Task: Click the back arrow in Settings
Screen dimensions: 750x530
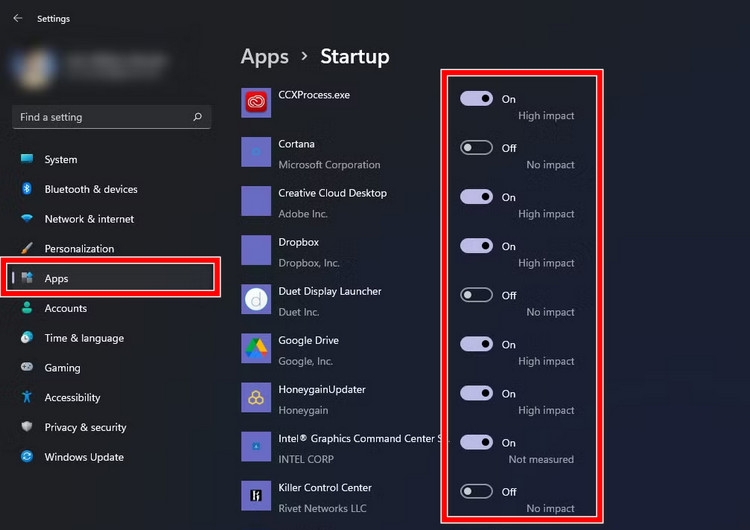Action: click(x=18, y=18)
